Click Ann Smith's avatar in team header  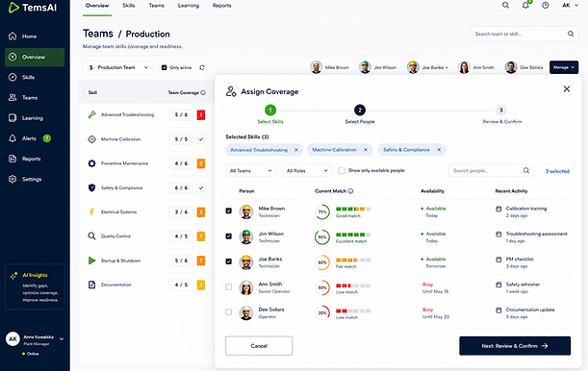(x=464, y=67)
